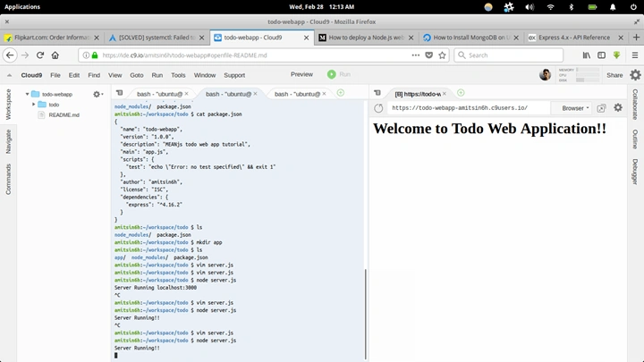The height and width of the screenshot is (362, 644).
Task: Reload the preview pane page
Action: tap(378, 108)
